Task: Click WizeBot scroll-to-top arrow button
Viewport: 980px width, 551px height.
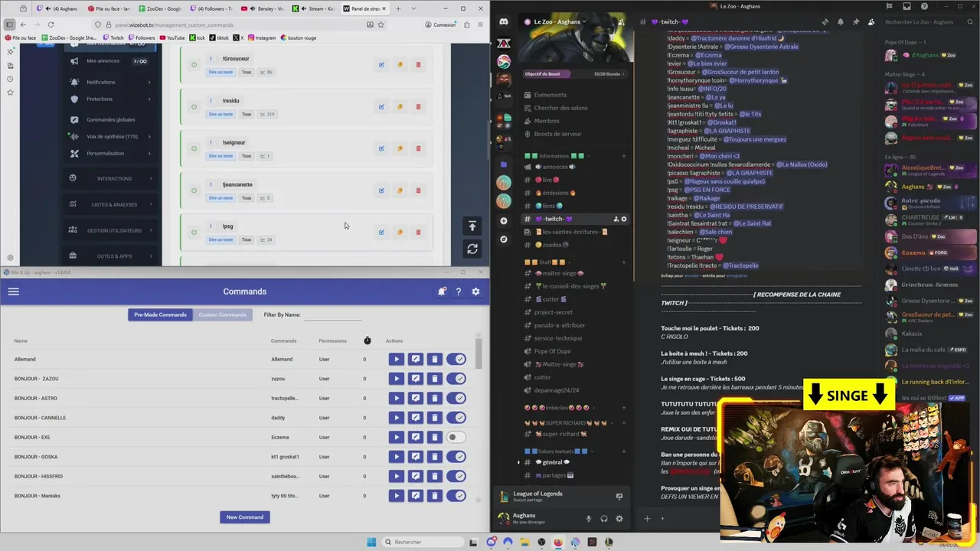Action: point(472,226)
